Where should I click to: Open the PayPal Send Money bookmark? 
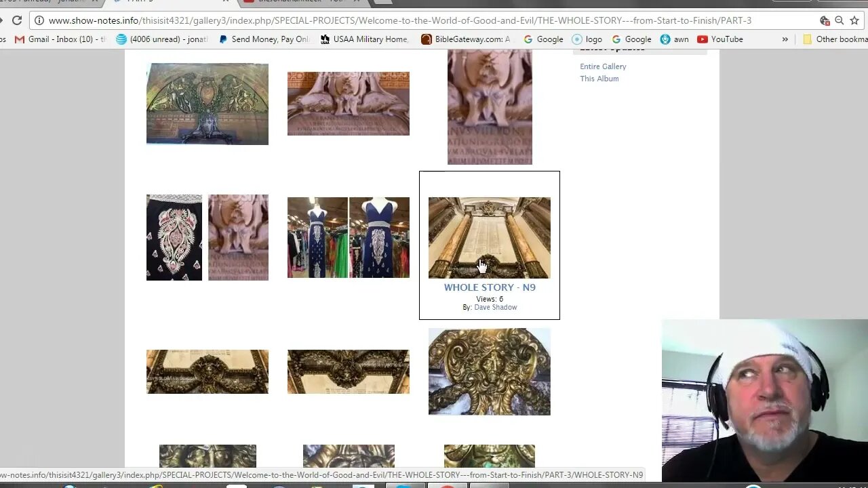click(264, 39)
